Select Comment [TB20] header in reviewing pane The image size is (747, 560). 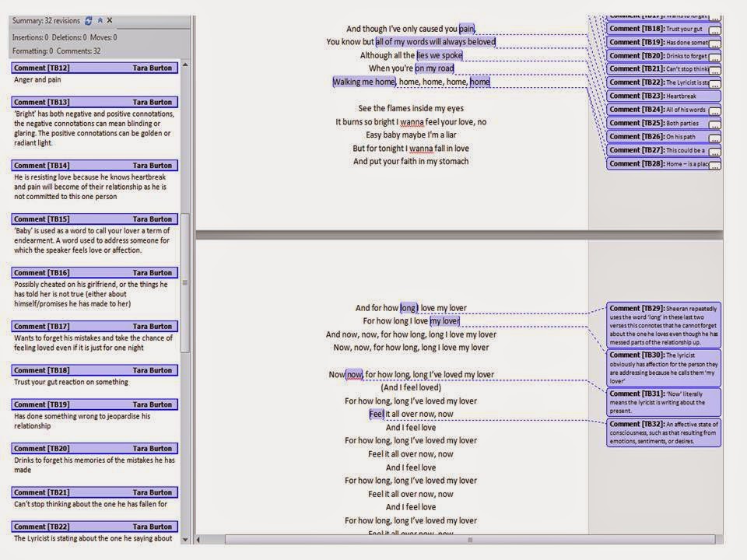(94, 448)
